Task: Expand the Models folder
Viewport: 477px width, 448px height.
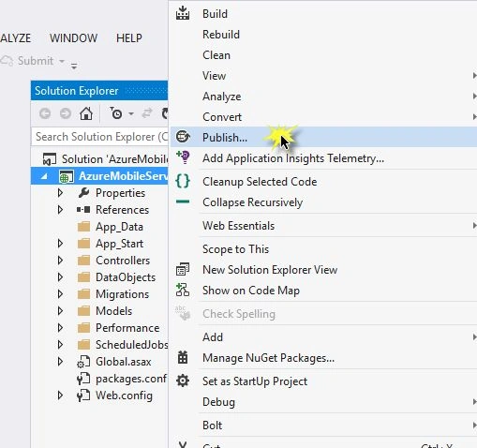Action: [x=60, y=311]
